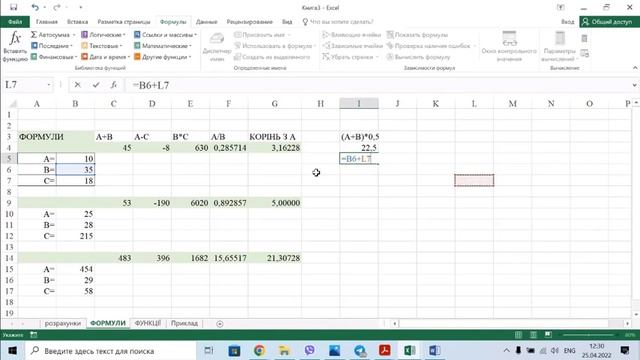Click the Calculate Now icon
Screen dimensions: 640x360
pos(584,38)
